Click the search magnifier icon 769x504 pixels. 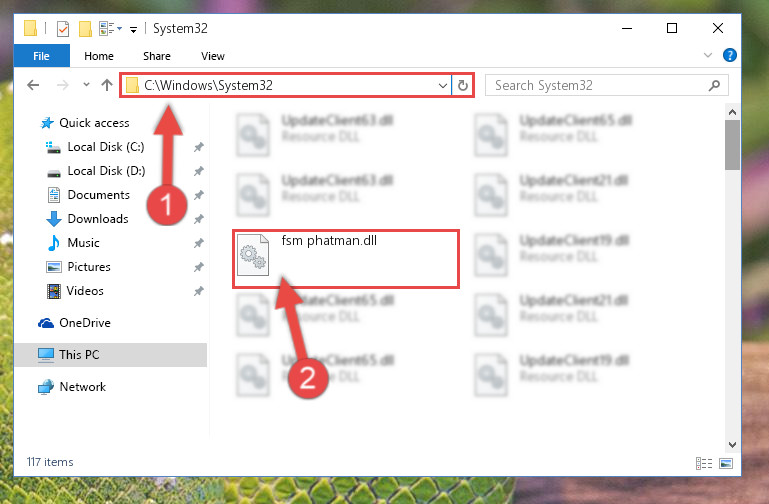pos(715,85)
